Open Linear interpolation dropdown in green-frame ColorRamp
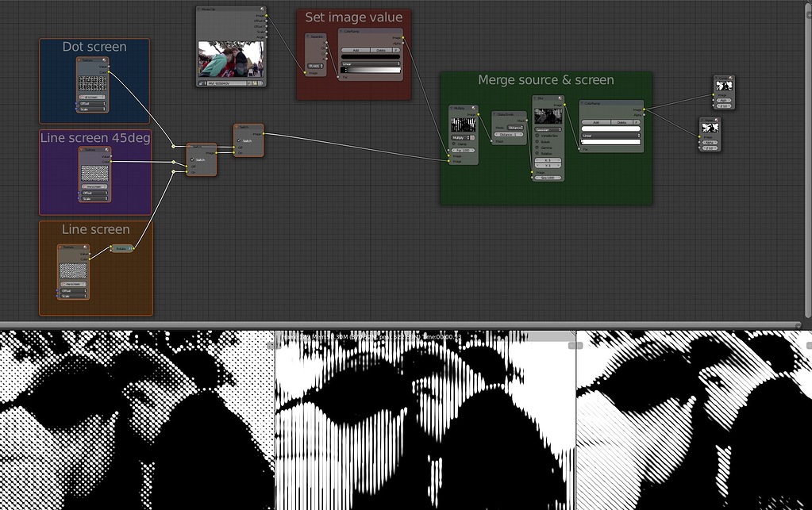 tap(611, 136)
